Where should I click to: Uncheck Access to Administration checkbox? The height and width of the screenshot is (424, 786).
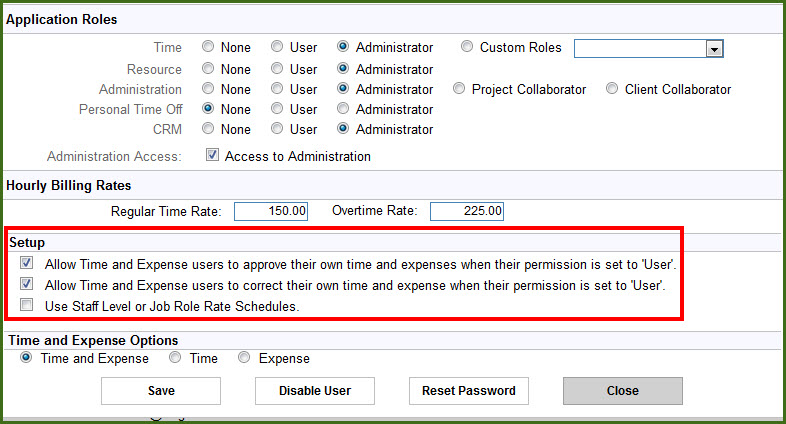(213, 155)
